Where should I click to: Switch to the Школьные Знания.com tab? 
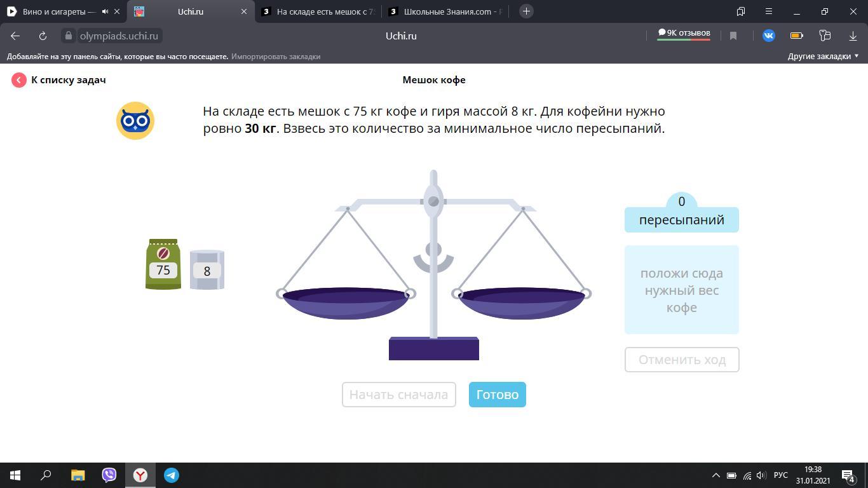coord(446,11)
